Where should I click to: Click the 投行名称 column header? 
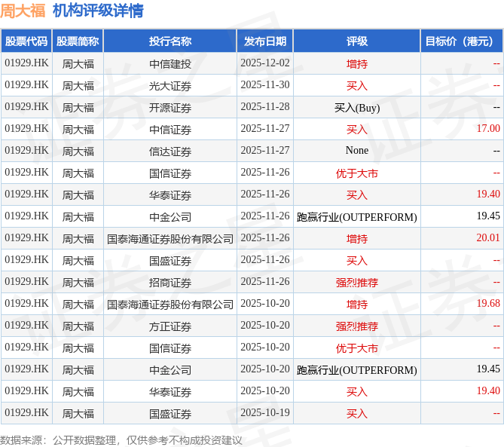[170, 41]
